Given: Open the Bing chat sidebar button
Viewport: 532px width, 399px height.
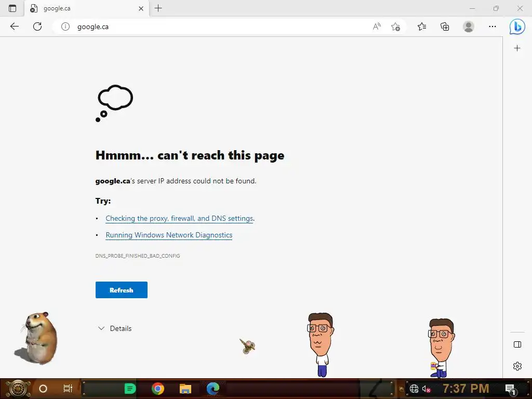Looking at the screenshot, I should coord(517,26).
